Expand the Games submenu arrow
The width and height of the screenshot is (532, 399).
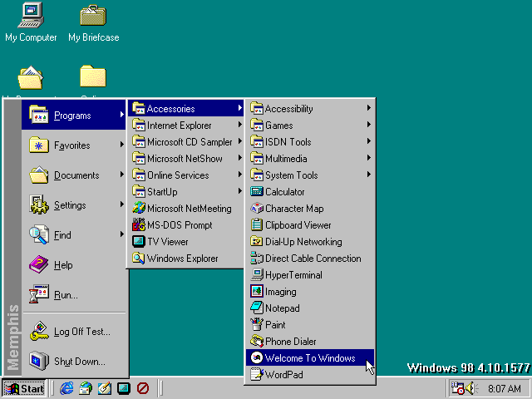click(369, 125)
